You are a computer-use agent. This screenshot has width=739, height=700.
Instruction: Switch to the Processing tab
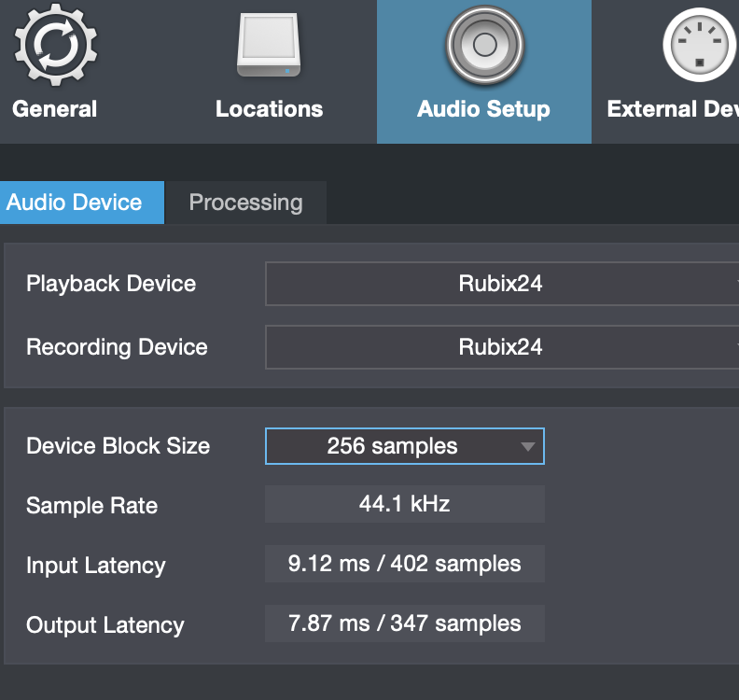[x=245, y=203]
